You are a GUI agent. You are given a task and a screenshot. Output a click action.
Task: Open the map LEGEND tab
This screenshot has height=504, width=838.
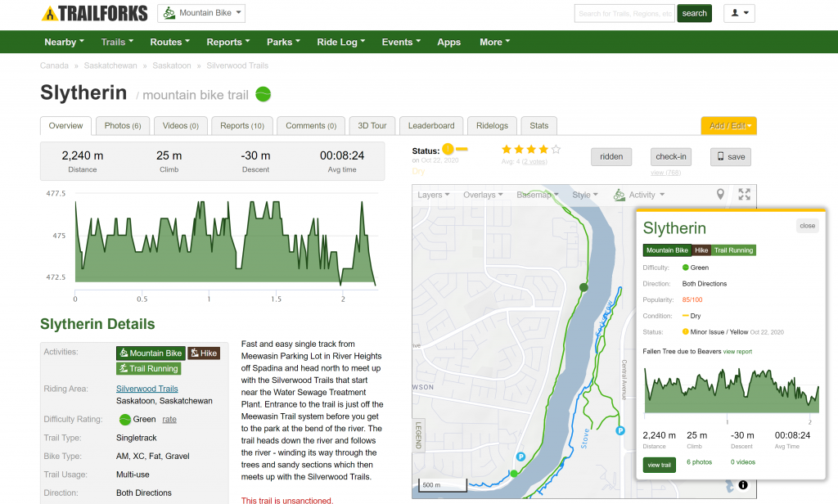(x=418, y=435)
